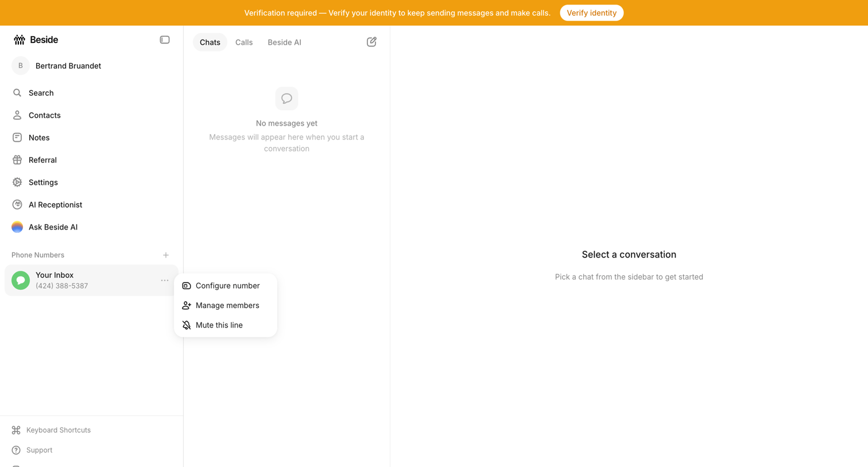Click the AI Receptionist icon
Viewport: 868px width, 467px height.
(17, 205)
